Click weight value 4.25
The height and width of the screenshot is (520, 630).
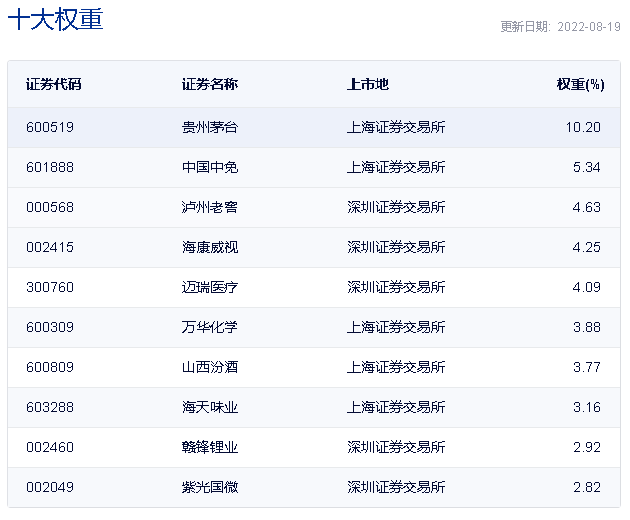[587, 247]
